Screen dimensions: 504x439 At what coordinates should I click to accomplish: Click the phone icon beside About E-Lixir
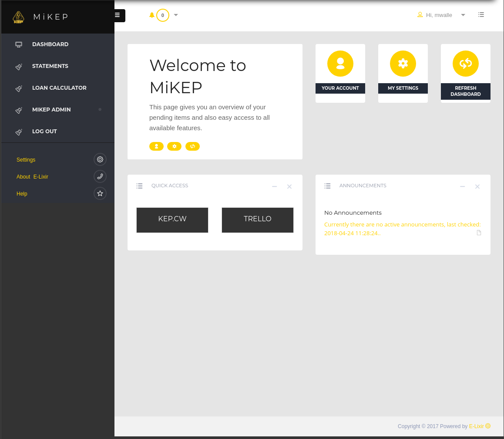[x=100, y=176]
